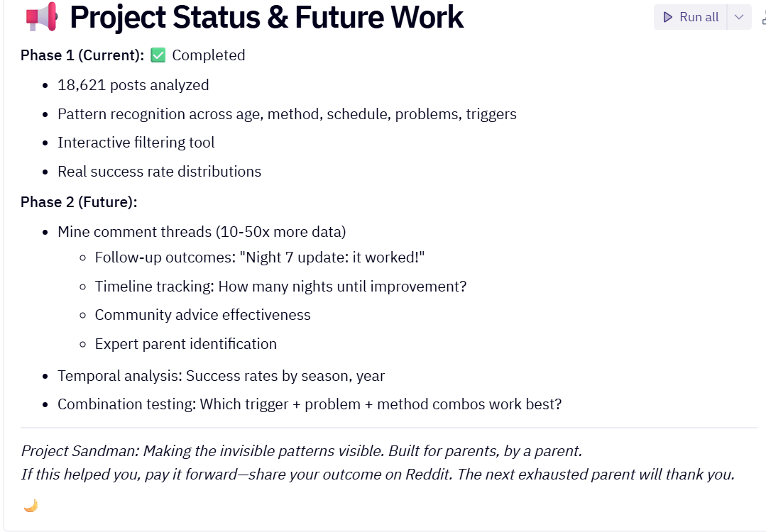The height and width of the screenshot is (532, 766).
Task: Click the partially visible icon right of Run all
Action: click(762, 17)
